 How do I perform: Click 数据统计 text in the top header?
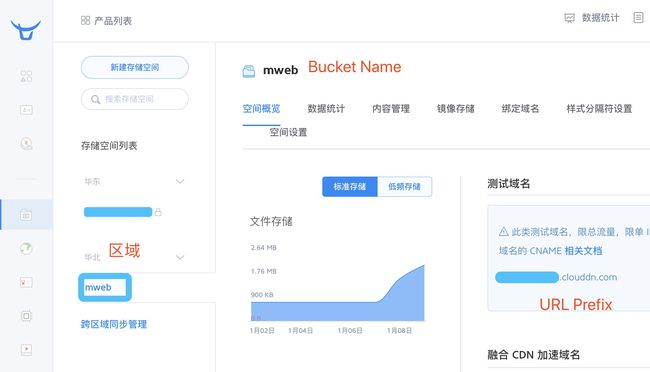coord(601,18)
